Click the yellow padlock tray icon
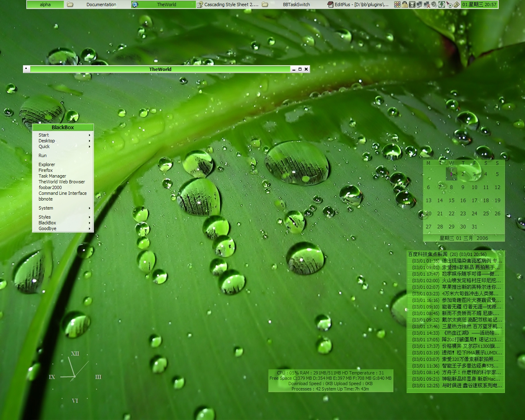The height and width of the screenshot is (420, 525). click(405, 5)
